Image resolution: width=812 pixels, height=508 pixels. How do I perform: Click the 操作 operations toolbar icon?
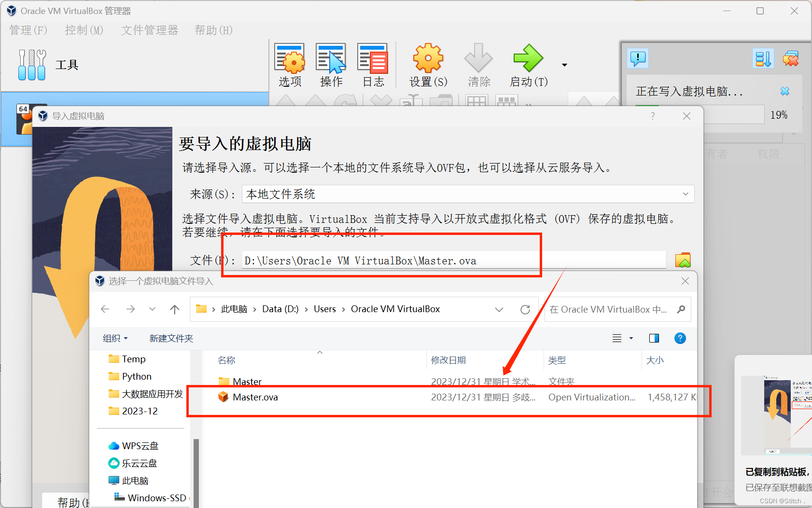[331, 65]
